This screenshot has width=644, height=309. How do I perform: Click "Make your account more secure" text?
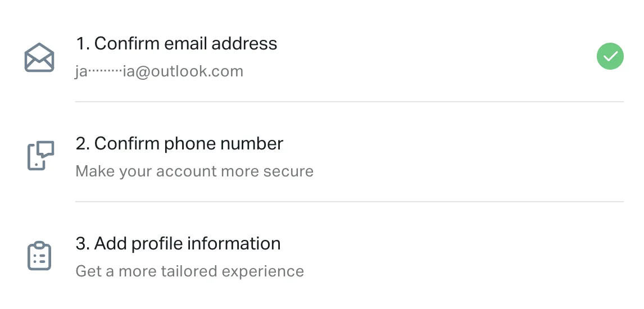click(194, 171)
